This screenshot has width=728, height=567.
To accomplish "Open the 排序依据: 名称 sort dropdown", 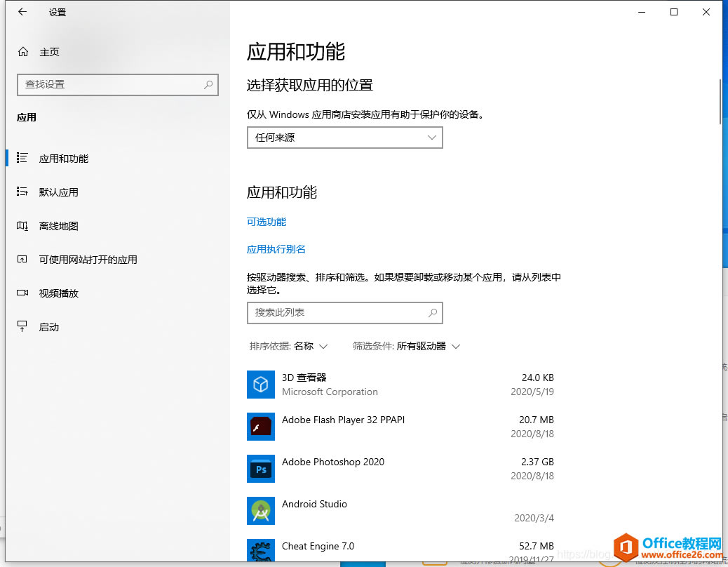I will click(288, 346).
